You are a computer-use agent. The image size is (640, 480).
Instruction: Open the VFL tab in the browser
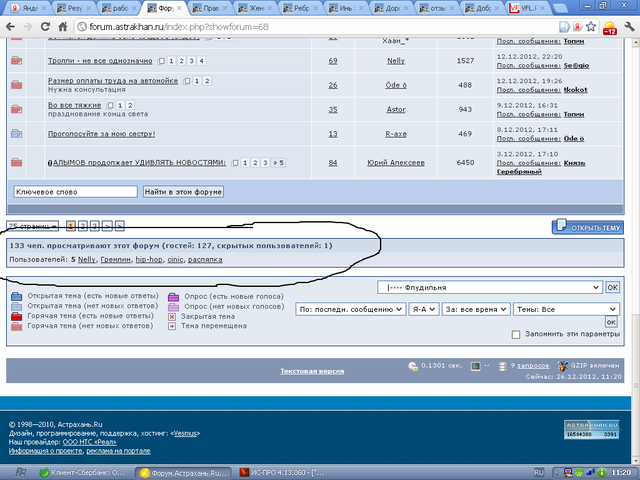pyautogui.click(x=524, y=7)
